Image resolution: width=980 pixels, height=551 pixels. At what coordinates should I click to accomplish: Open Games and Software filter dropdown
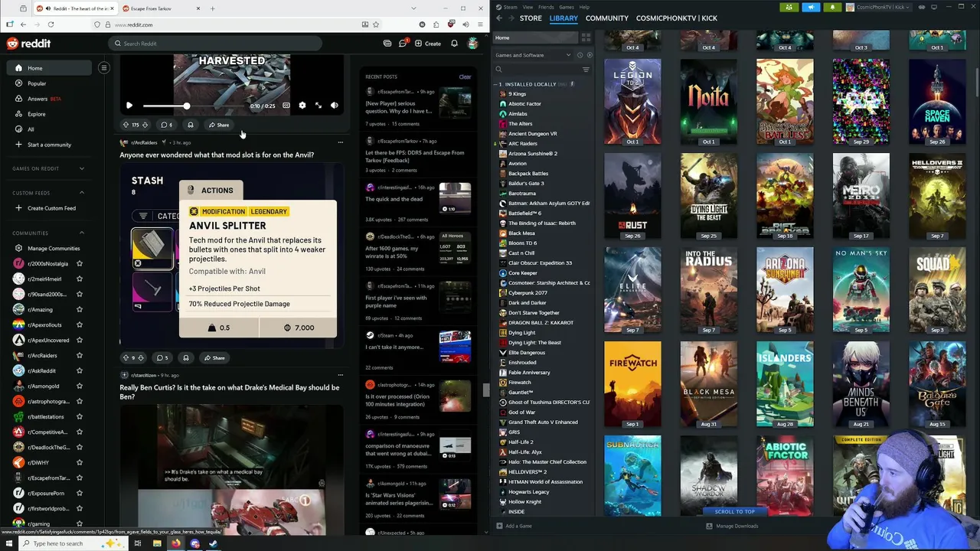click(532, 55)
